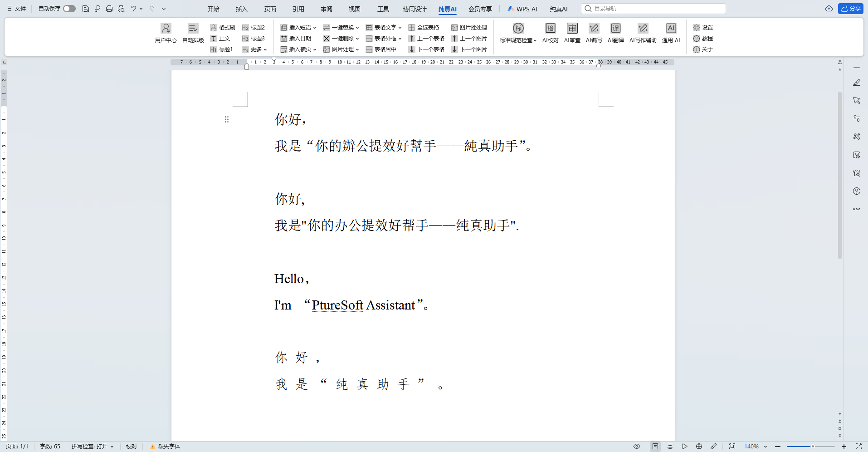Jump to 下一个图片

[469, 49]
